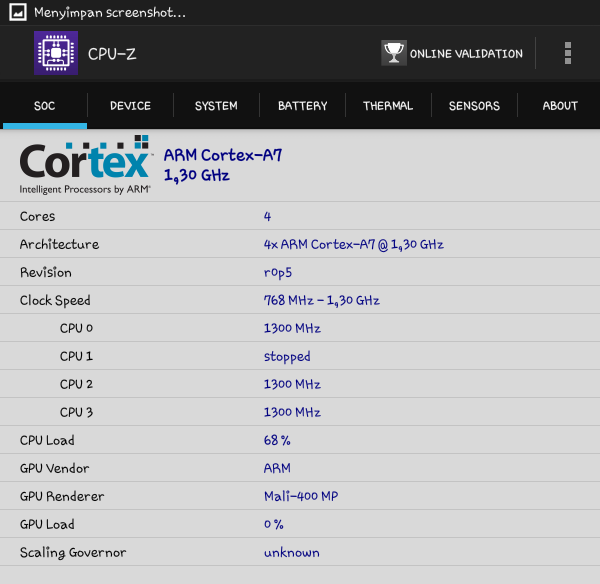
Task: Tap the Cores value '4'
Action: pos(267,216)
